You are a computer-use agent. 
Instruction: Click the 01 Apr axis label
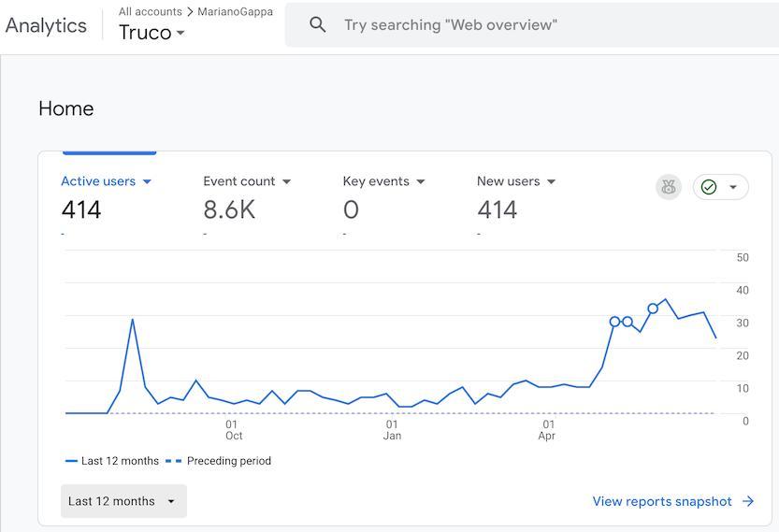click(x=547, y=430)
